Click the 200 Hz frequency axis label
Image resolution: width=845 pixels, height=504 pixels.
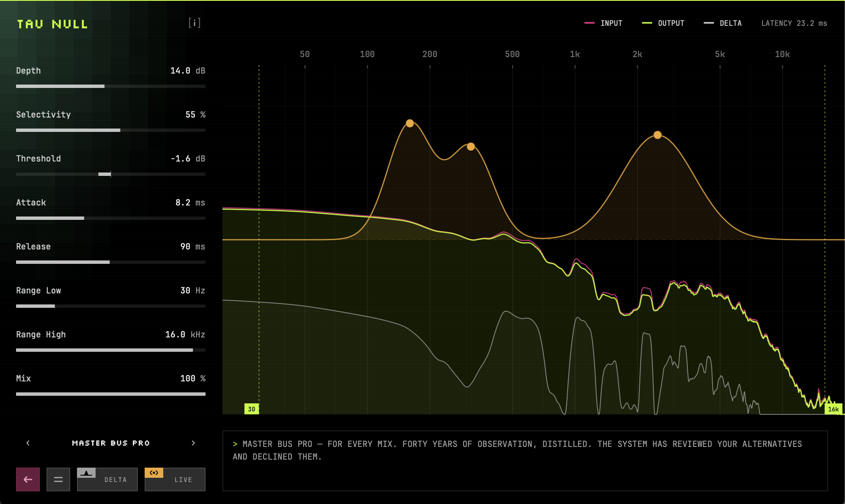click(430, 54)
